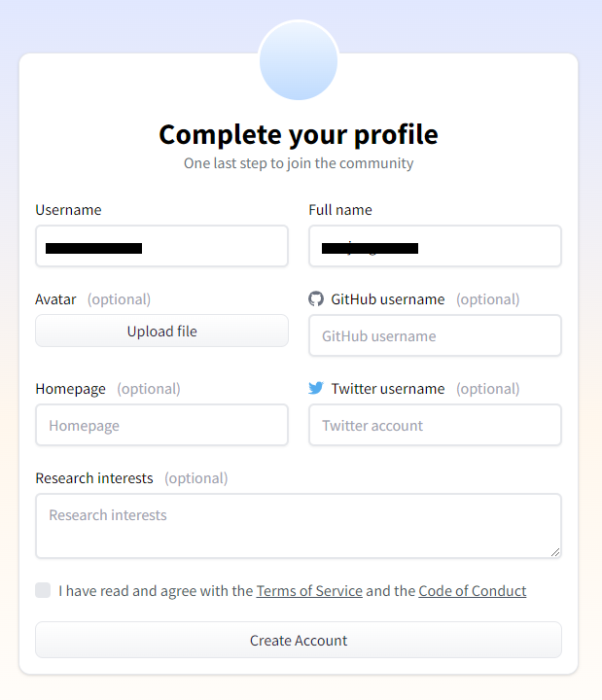The image size is (602, 700).
Task: Focus the Full name input field
Action: click(x=435, y=246)
